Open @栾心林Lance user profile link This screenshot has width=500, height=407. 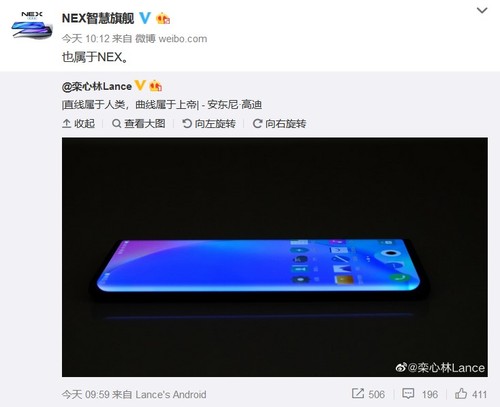coord(97,87)
